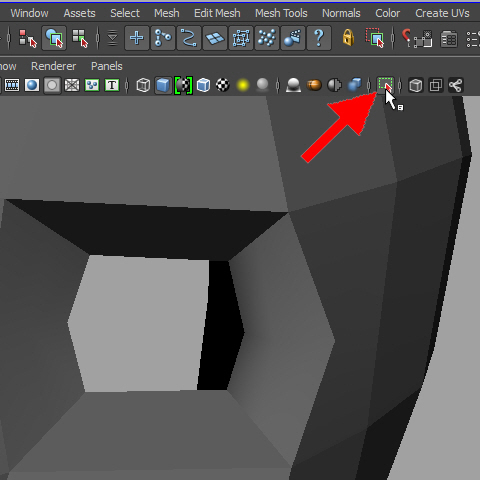Toggle Smooth shade all blue cube
The width and height of the screenshot is (480, 480).
coord(163,85)
